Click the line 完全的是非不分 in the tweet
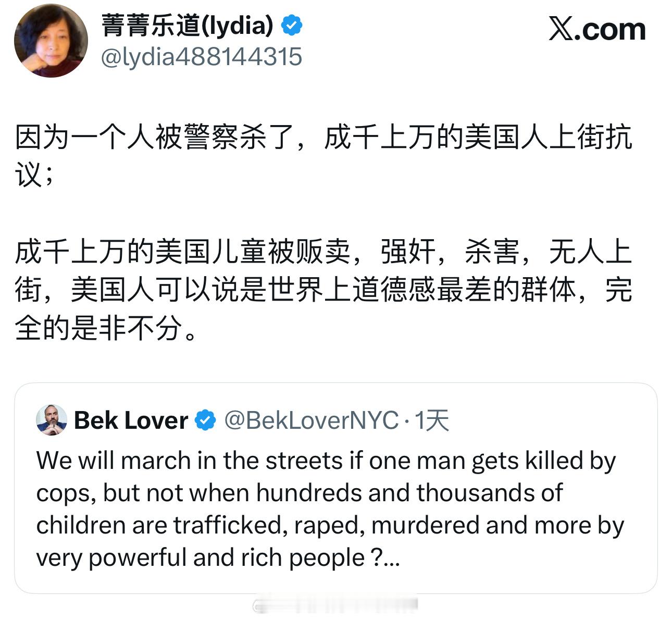This screenshot has width=672, height=620. (x=102, y=327)
